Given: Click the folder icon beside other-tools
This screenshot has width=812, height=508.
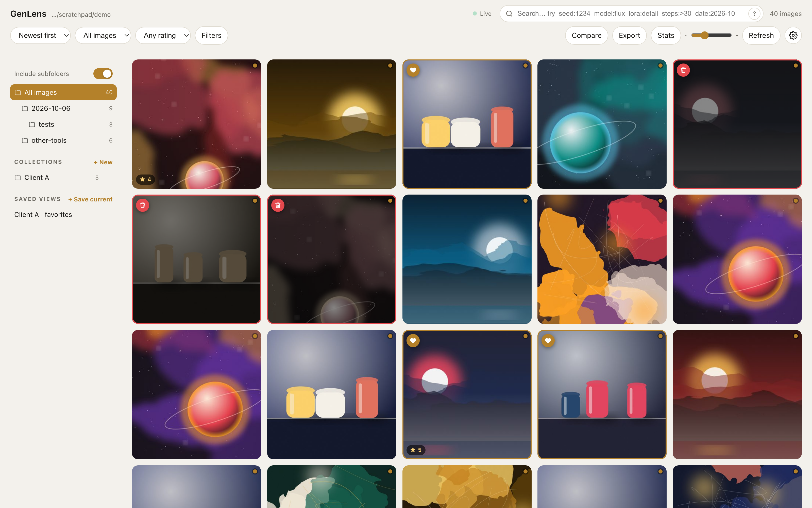Looking at the screenshot, I should point(25,140).
